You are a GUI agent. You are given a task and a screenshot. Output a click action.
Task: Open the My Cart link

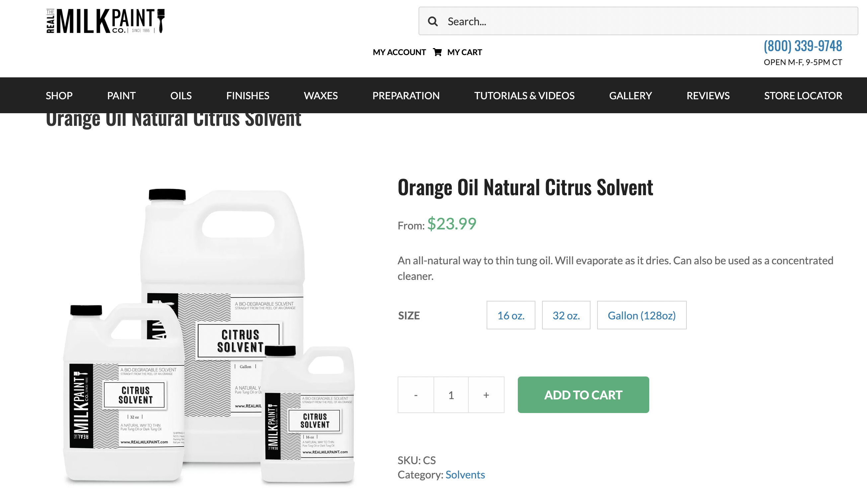(x=464, y=52)
